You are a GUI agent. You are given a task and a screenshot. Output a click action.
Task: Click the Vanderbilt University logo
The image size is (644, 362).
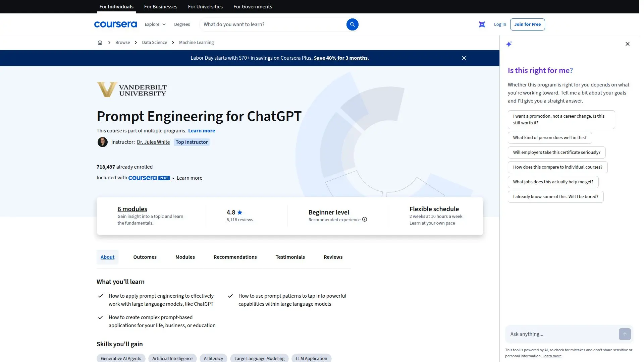pos(132,90)
